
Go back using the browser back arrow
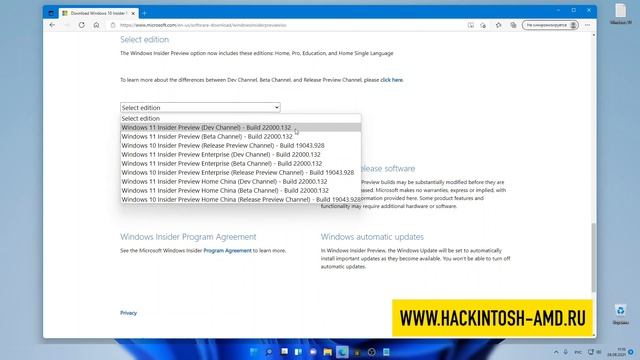(x=52, y=25)
